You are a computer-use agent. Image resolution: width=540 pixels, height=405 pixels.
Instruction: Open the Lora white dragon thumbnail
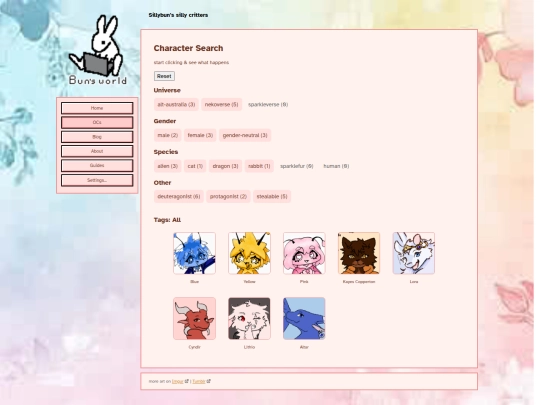pos(414,253)
